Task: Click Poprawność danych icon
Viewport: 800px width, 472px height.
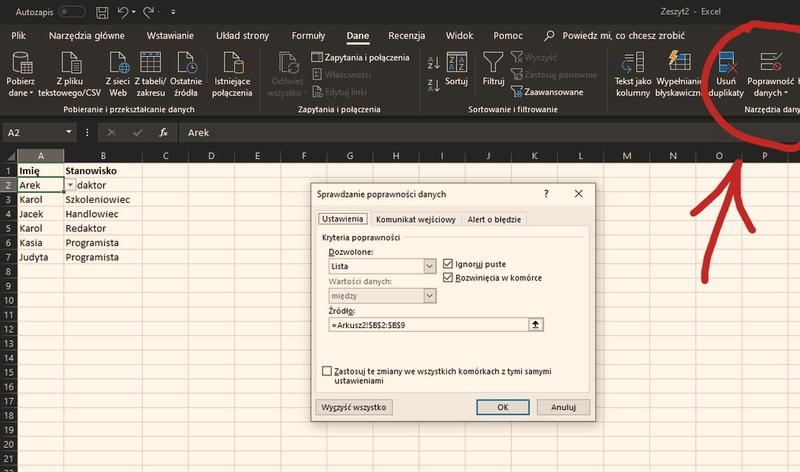Action: [x=771, y=63]
